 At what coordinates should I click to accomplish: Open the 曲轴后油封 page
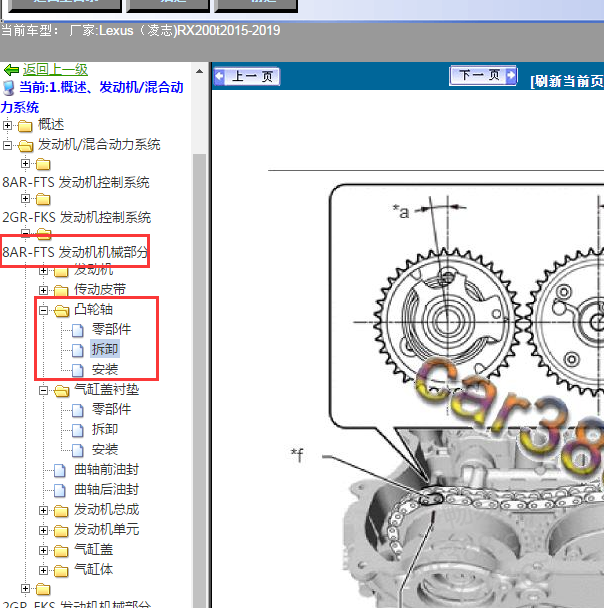click(x=106, y=489)
